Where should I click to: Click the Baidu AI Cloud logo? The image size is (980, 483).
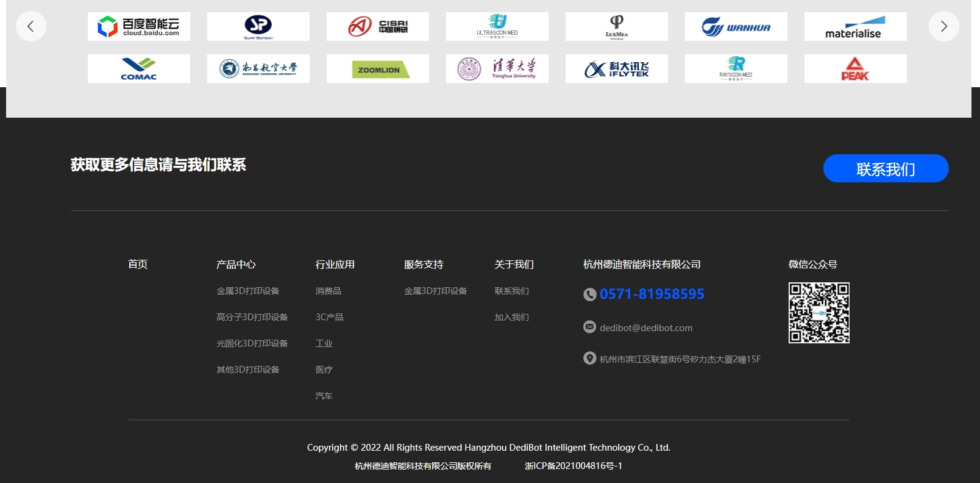point(139,27)
